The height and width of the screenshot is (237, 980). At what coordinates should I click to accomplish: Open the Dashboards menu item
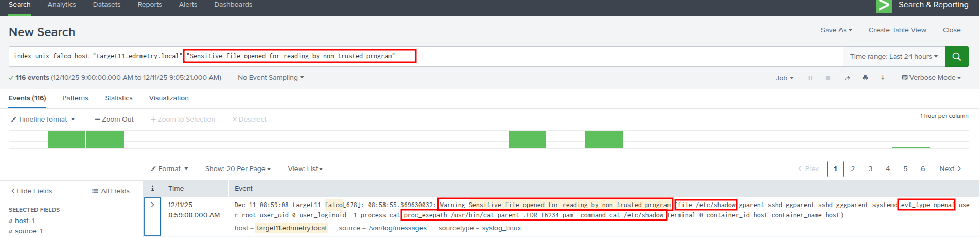[233, 5]
